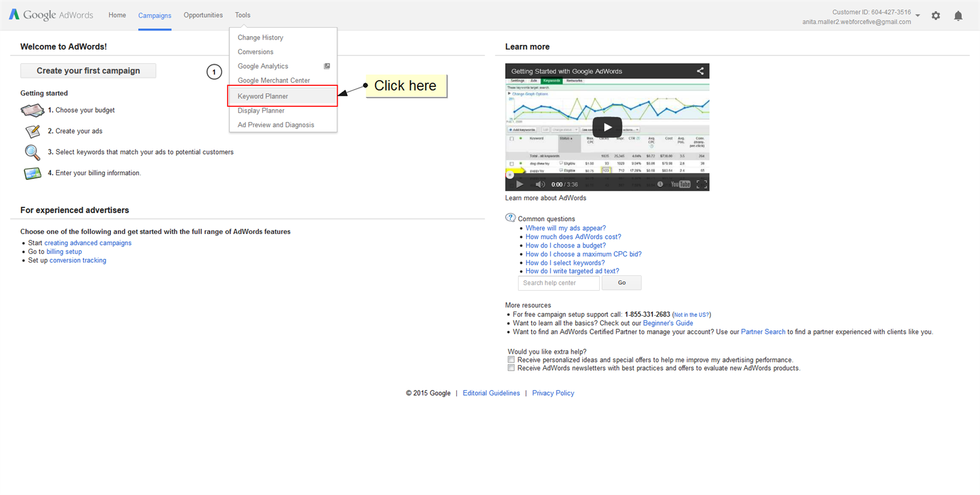The width and height of the screenshot is (980, 495).
Task: Open the notifications bell
Action: [958, 16]
